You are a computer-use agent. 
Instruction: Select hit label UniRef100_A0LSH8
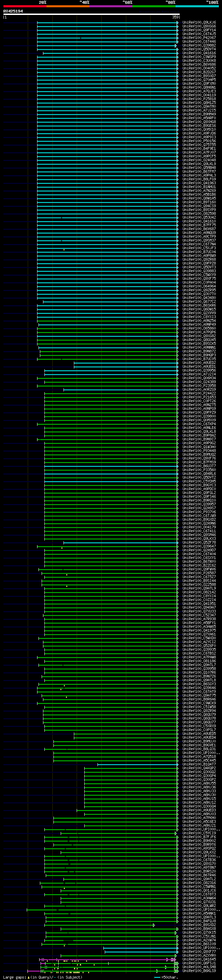199,967
